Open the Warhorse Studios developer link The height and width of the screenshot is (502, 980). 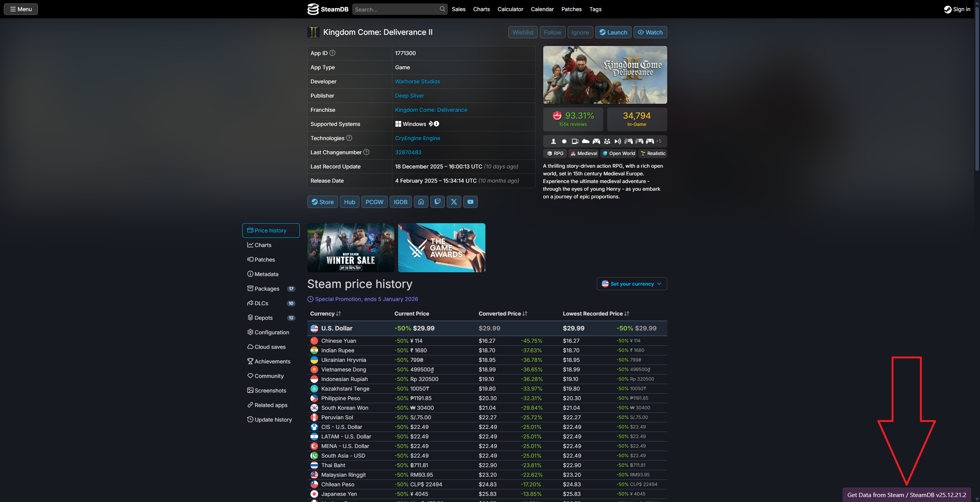[417, 82]
